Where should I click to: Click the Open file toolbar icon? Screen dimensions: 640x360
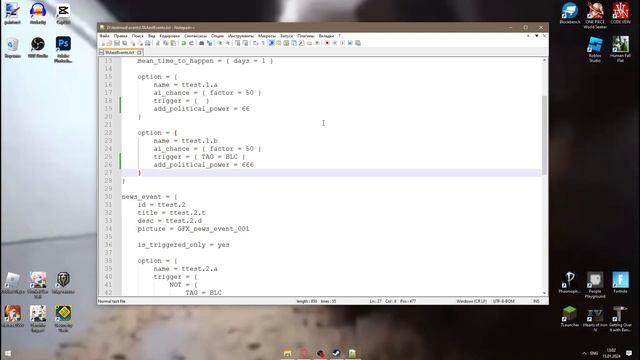[x=109, y=43]
